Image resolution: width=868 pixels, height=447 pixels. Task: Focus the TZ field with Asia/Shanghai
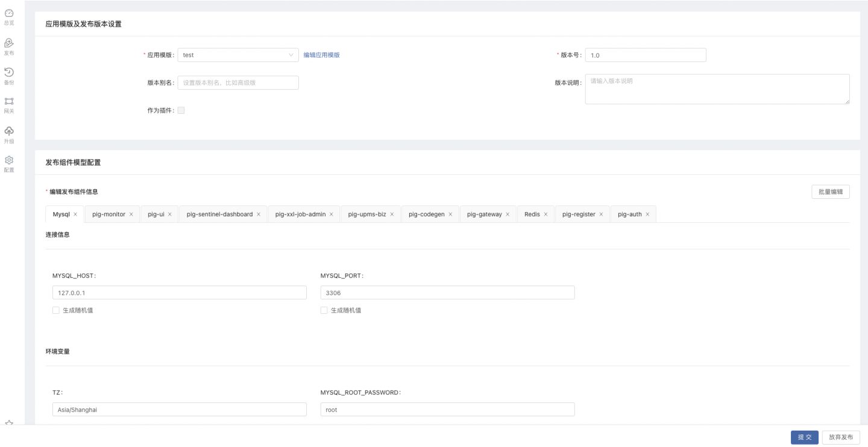click(180, 410)
